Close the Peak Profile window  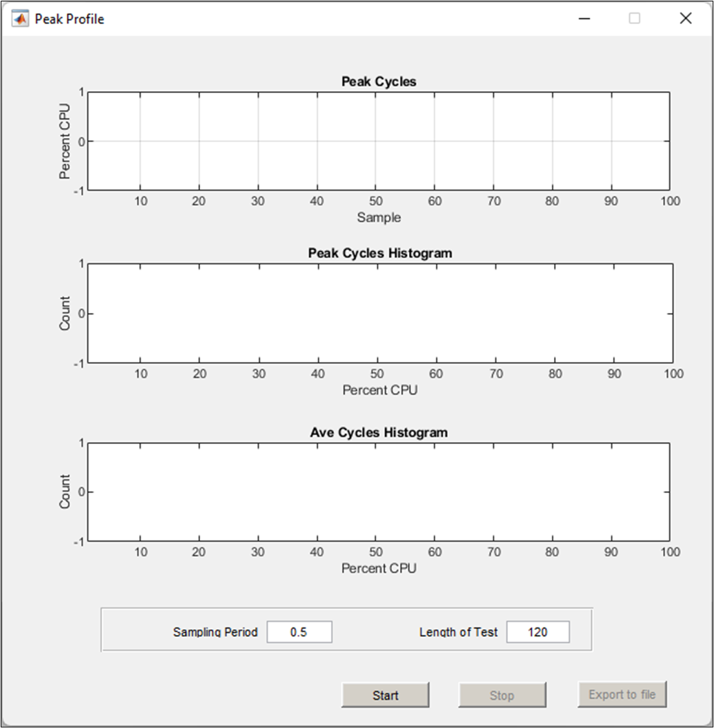(685, 19)
